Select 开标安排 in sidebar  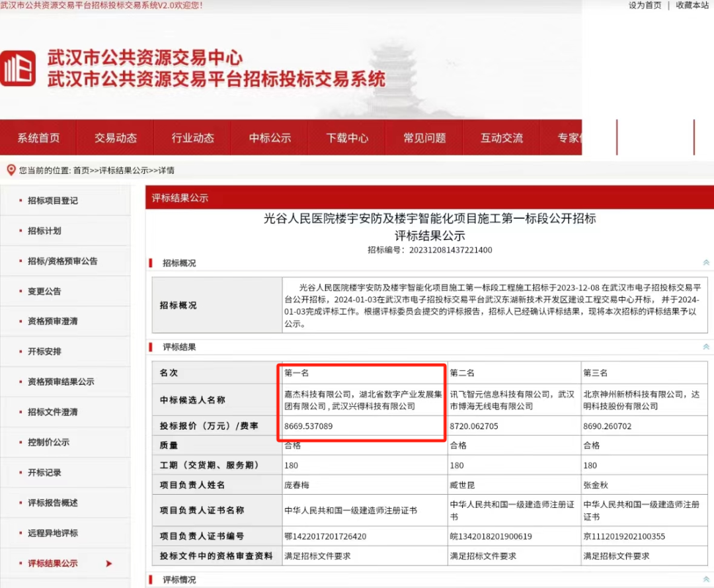coord(44,352)
